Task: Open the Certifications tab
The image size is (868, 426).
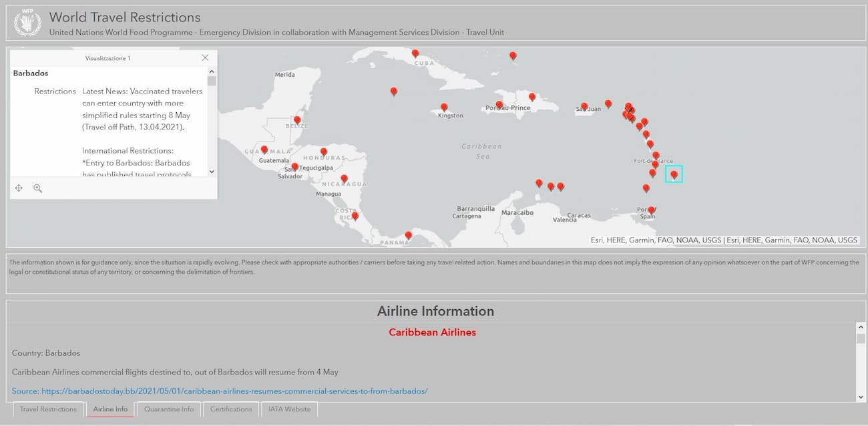Action: click(x=231, y=409)
